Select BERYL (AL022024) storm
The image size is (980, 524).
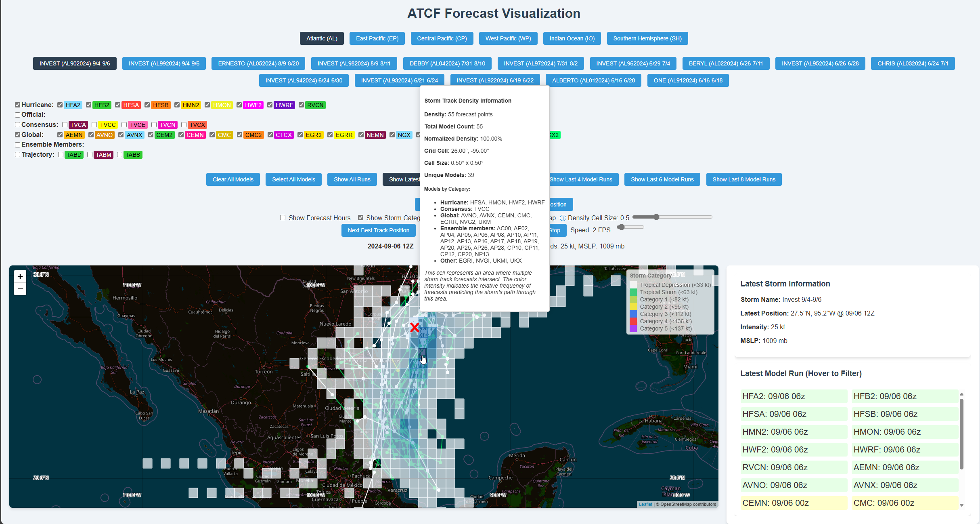[726, 63]
